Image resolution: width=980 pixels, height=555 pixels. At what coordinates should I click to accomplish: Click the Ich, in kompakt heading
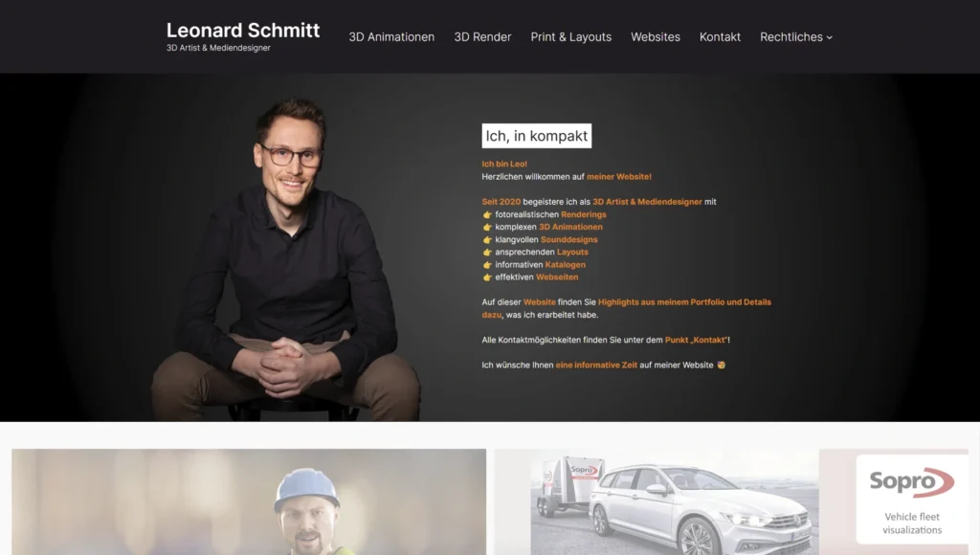(x=536, y=136)
